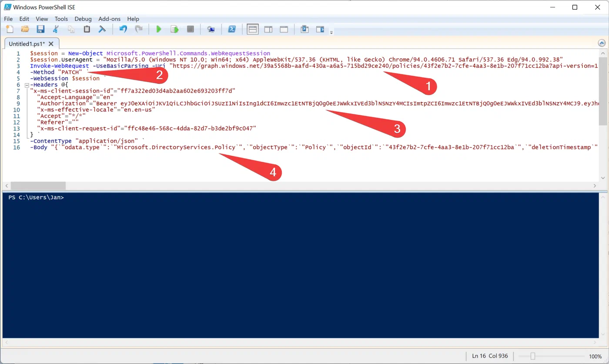Viewport: 609px width, 364px height.
Task: Click $session variable on line 5
Action: 86,78
